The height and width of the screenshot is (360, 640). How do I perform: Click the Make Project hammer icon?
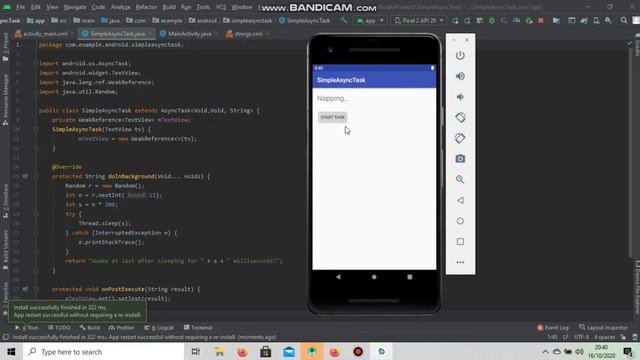point(344,20)
